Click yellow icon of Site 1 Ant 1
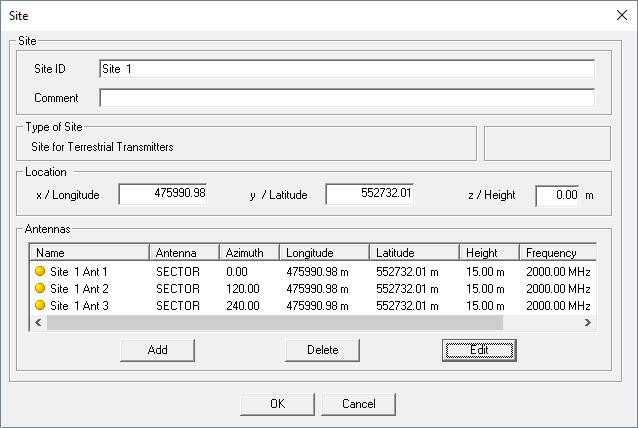Image resolution: width=638 pixels, height=428 pixels. point(40,271)
